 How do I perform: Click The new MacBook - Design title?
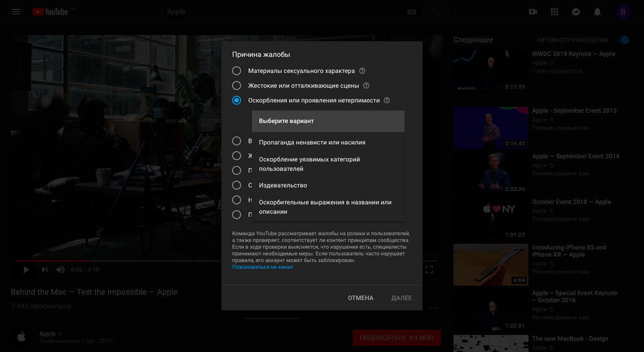coord(570,339)
